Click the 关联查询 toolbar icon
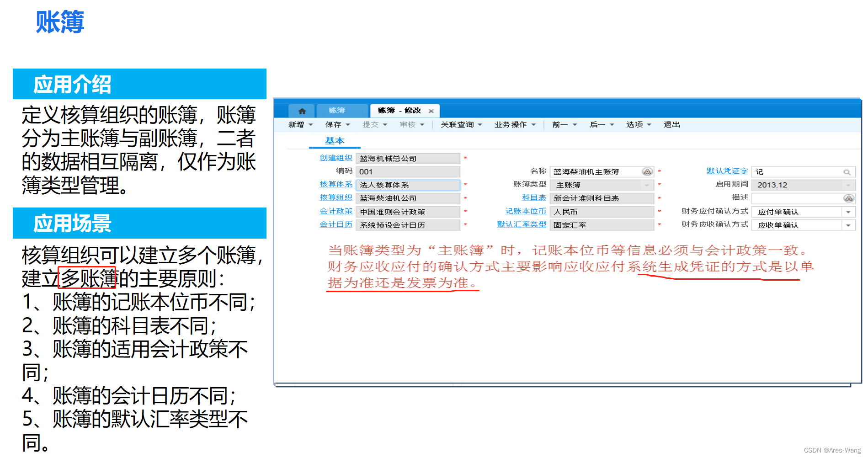 pos(458,124)
